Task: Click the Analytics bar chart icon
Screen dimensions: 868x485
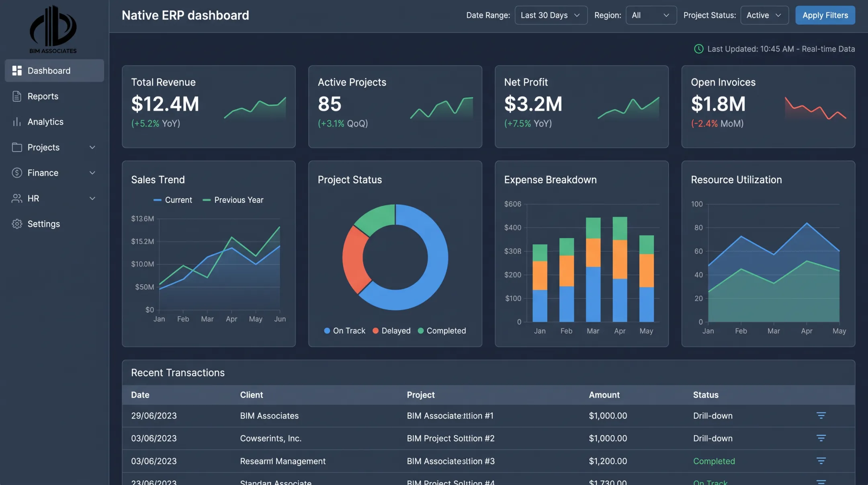Action: click(x=17, y=122)
